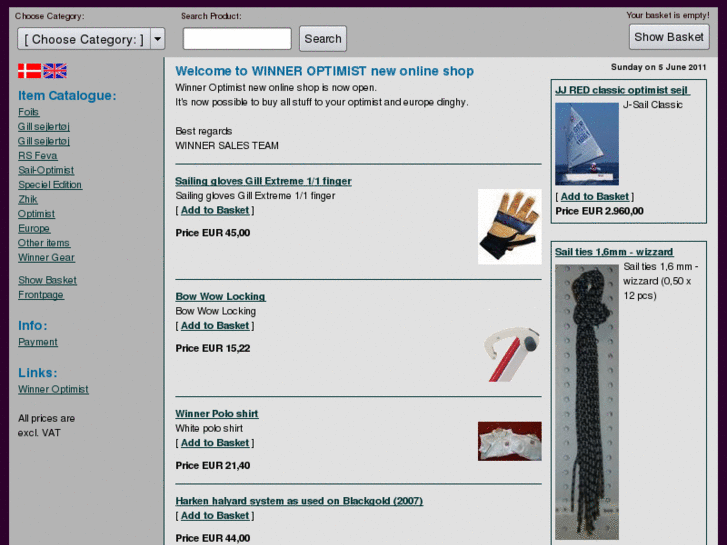Viewport: 727px width, 545px height.
Task: Click the Search button
Action: pyautogui.click(x=323, y=38)
